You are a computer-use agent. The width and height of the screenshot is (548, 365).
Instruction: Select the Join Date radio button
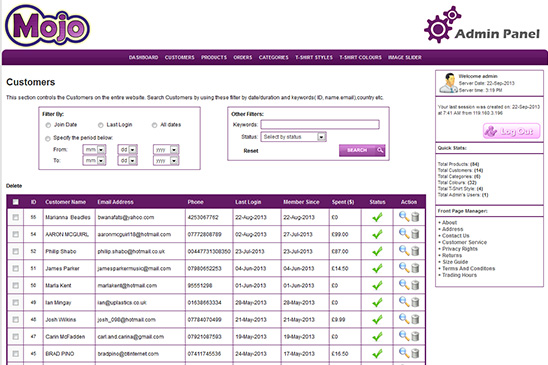point(48,125)
